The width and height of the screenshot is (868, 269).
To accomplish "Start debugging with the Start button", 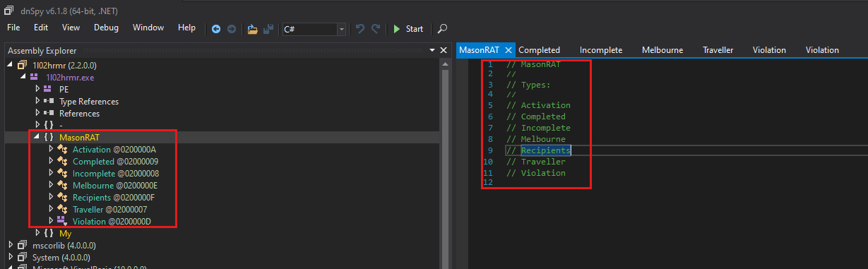I will 408,29.
